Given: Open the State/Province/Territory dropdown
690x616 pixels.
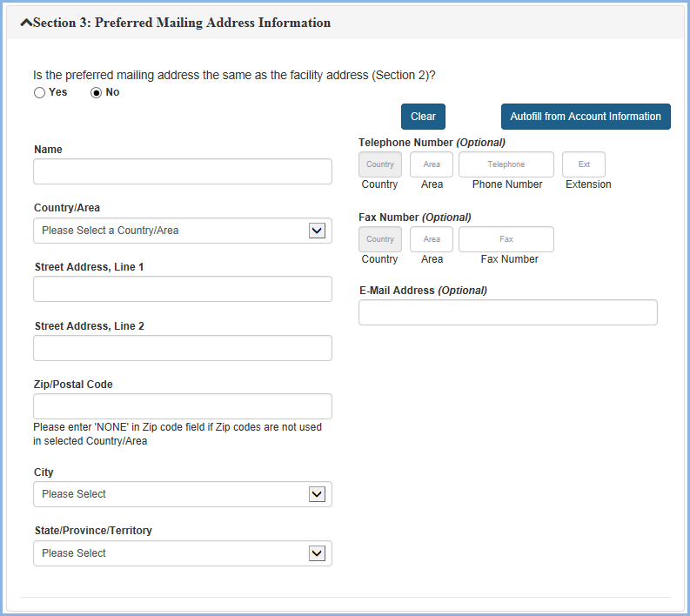Looking at the screenshot, I should click(183, 553).
